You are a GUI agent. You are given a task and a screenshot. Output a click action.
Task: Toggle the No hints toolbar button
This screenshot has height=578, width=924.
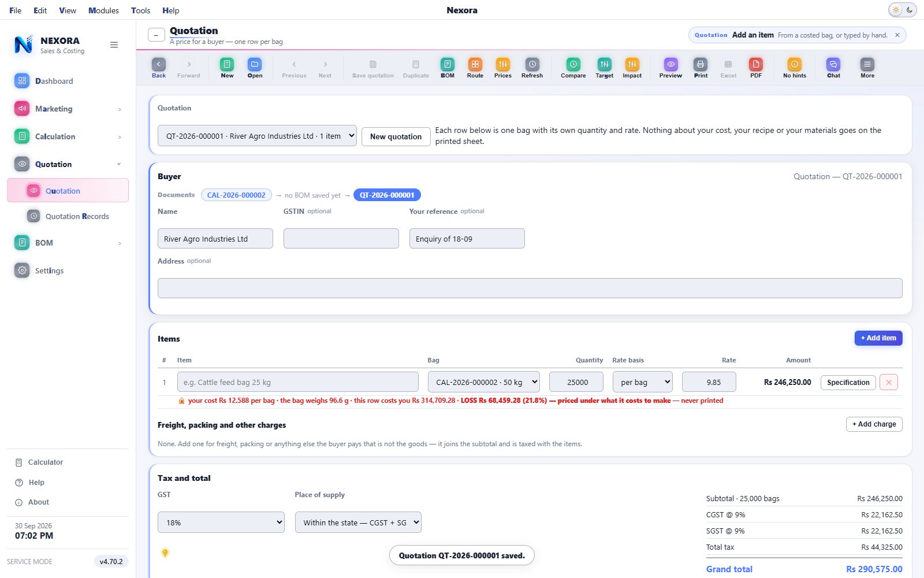point(795,68)
